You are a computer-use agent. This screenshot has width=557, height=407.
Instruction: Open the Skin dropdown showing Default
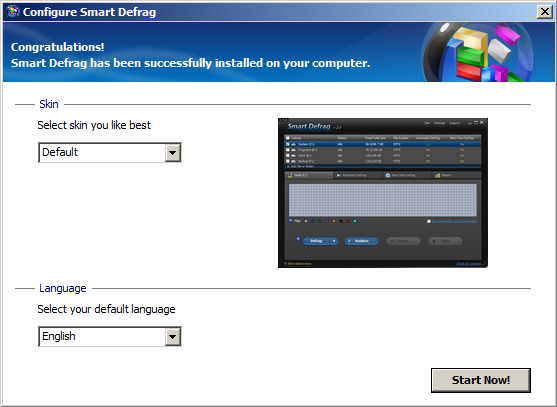[x=110, y=152]
